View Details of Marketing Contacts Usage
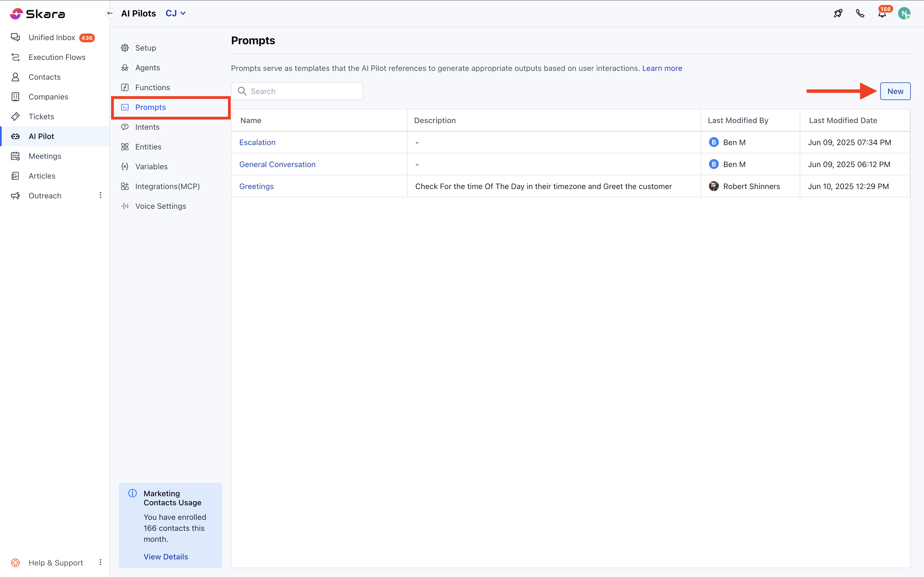This screenshot has height=577, width=924. click(x=166, y=556)
